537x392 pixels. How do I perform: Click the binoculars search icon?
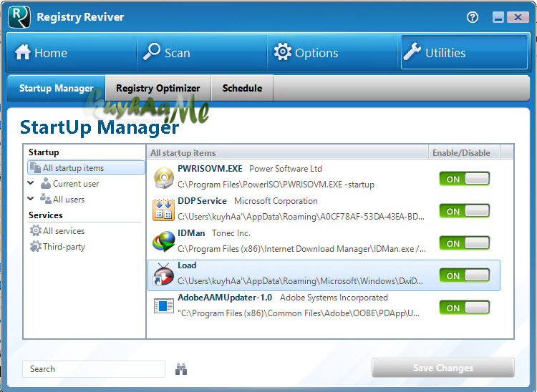(181, 369)
